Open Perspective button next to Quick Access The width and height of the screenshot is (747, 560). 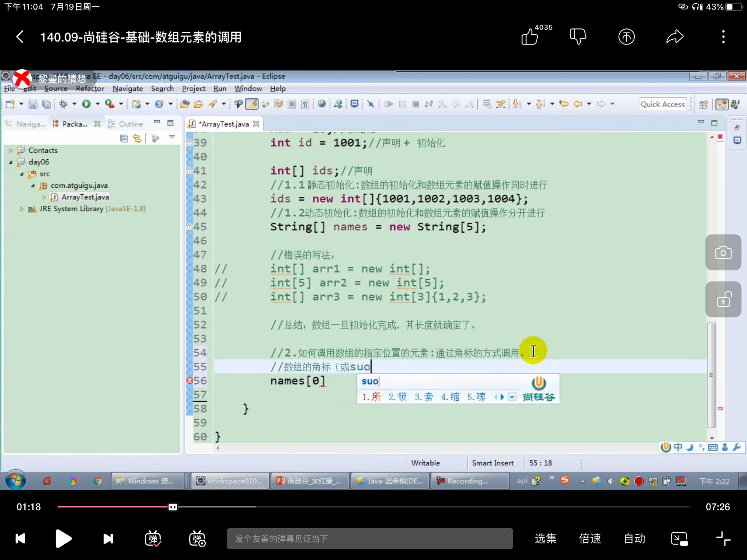click(x=704, y=104)
